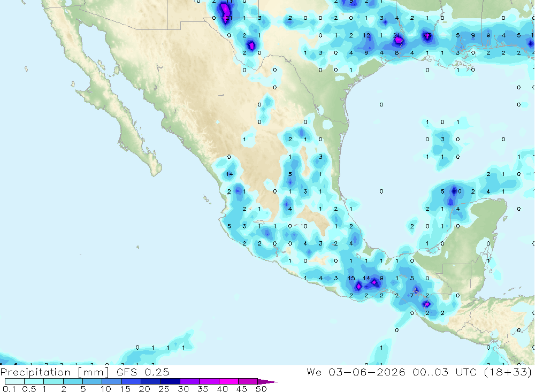The image size is (535, 392).
Task: Click the '10' map value north of Yucatan
Action: pyautogui.click(x=457, y=191)
